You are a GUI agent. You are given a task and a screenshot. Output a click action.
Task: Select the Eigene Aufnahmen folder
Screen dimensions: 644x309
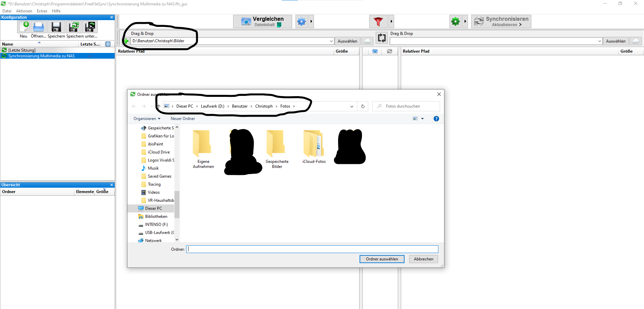tap(203, 149)
